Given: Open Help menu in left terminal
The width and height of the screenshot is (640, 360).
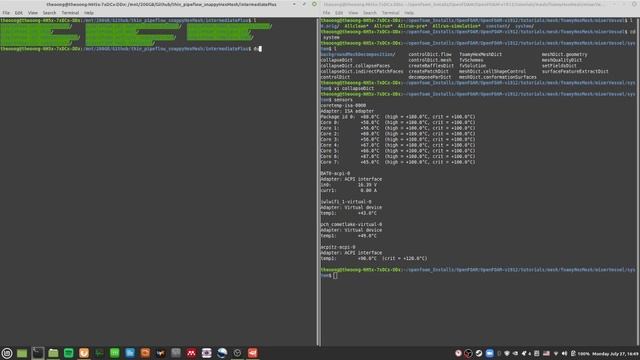Looking at the screenshot, I should tap(89, 13).
